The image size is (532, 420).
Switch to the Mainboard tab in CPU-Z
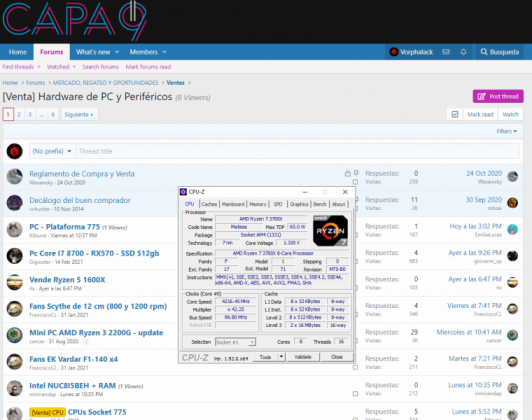(233, 204)
